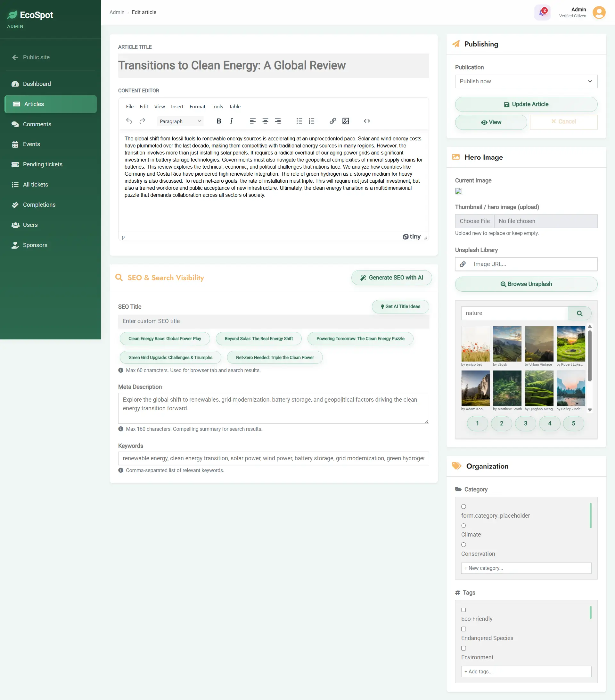This screenshot has height=700, width=615.
Task: Click the undo arrow icon
Action: click(x=129, y=121)
